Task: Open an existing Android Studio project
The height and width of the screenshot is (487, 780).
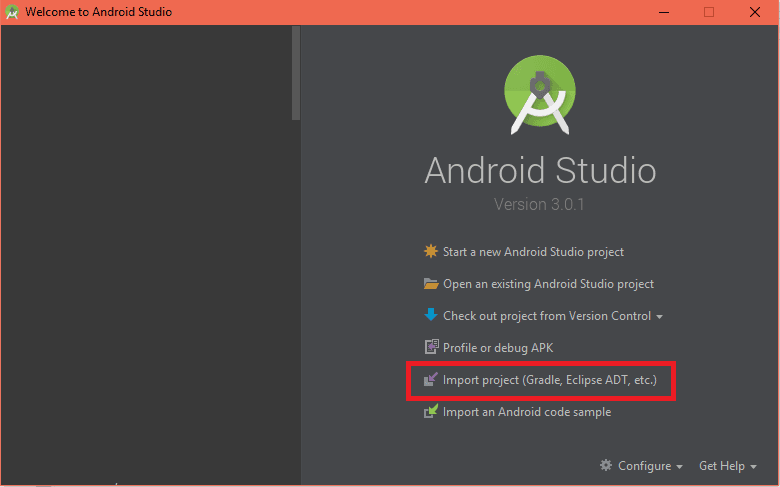Action: 548,284
